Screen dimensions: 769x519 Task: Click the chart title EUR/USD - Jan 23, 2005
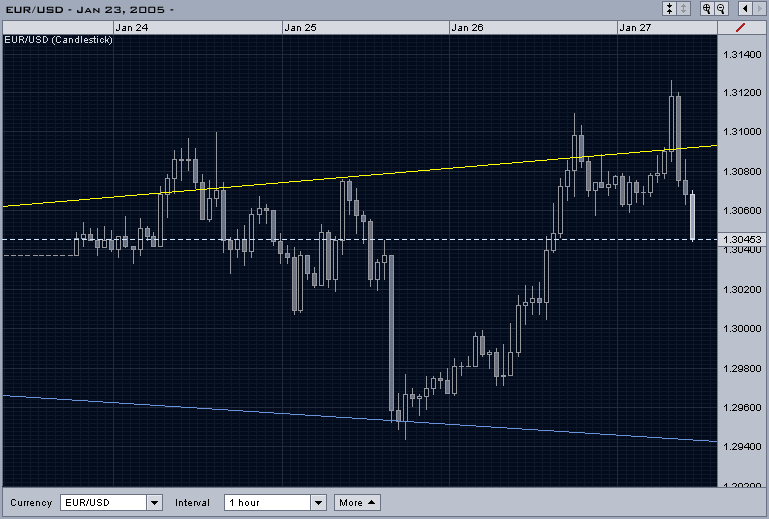point(89,10)
